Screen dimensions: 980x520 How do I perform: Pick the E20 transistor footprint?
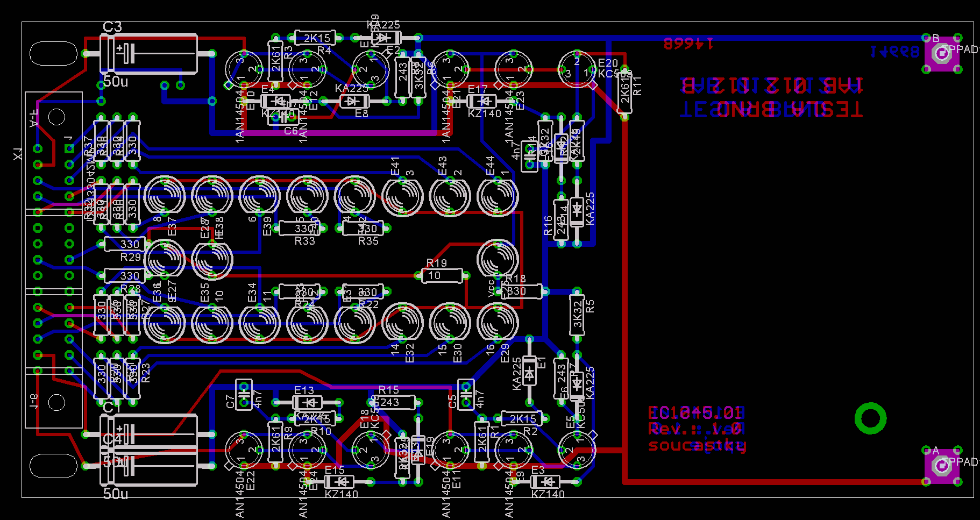tap(577, 69)
